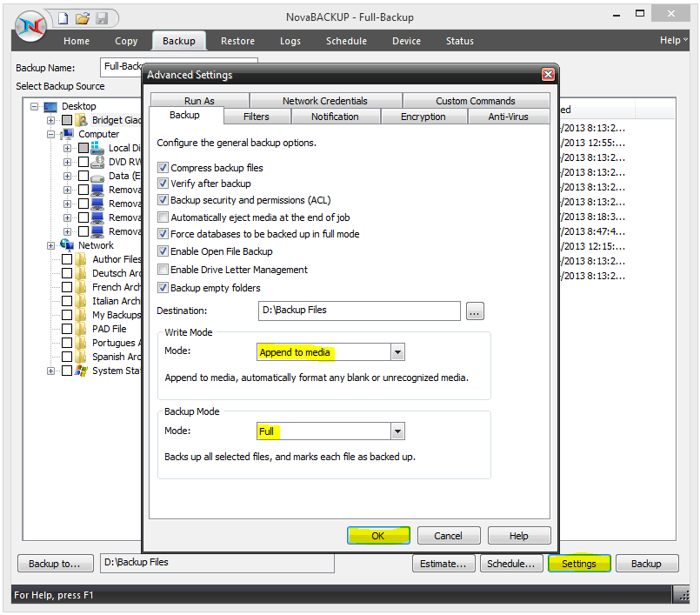Click the DVD RW drive icon
Image resolution: width=700 pixels, height=615 pixels.
point(97,162)
